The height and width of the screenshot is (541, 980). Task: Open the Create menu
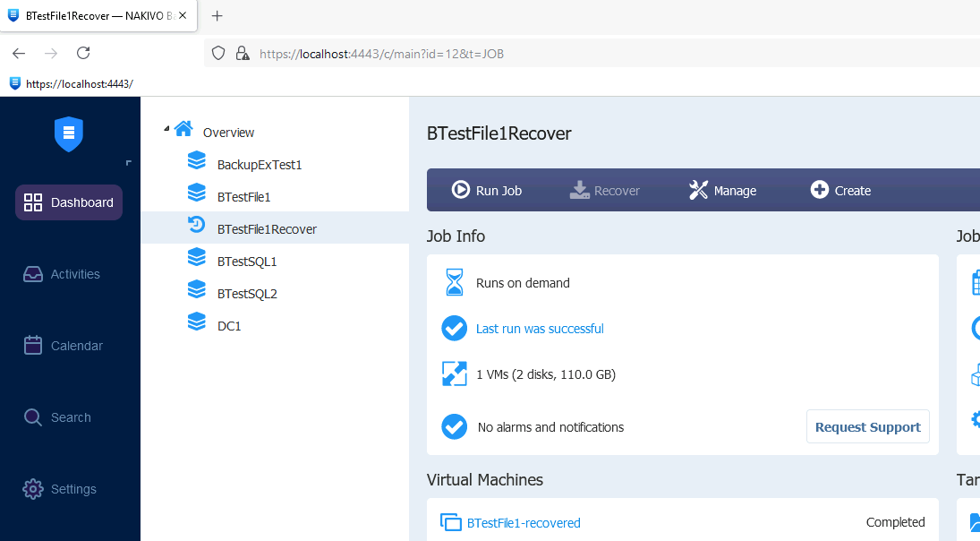click(x=840, y=190)
